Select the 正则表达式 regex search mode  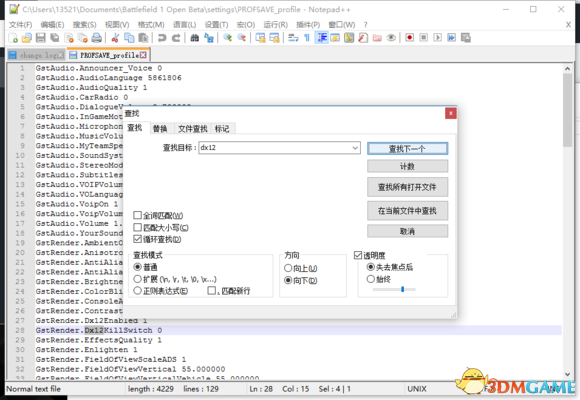pos(137,290)
